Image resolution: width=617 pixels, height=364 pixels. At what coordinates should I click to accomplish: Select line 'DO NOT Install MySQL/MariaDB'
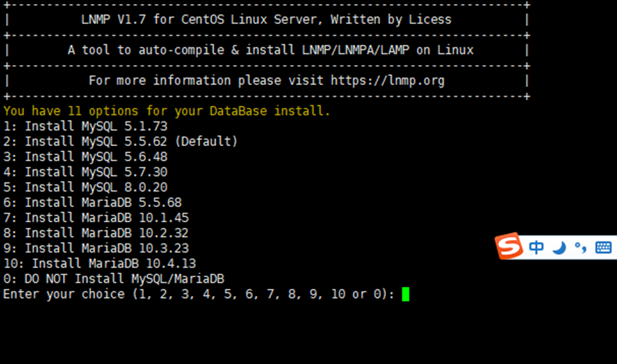point(114,279)
